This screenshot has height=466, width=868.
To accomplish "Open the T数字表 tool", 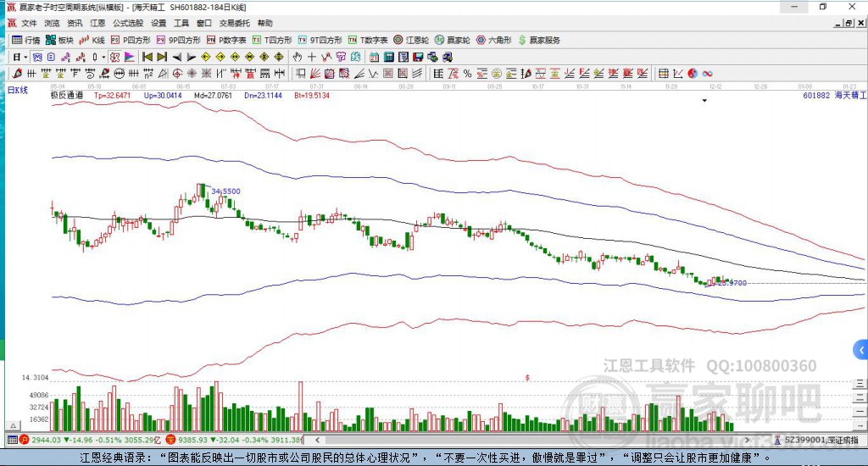I will pos(368,40).
